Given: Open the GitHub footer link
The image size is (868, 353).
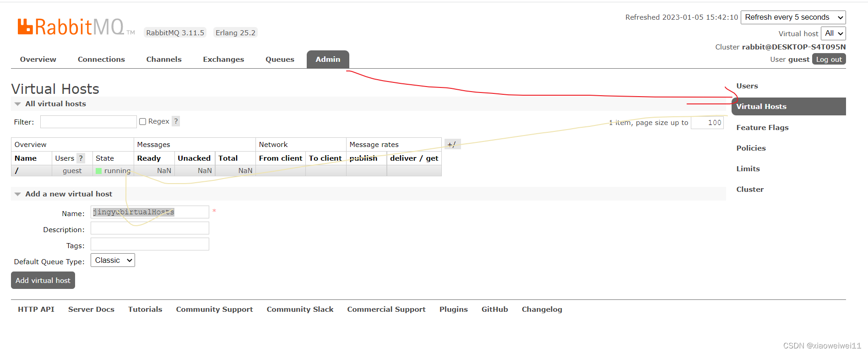Looking at the screenshot, I should click(494, 310).
